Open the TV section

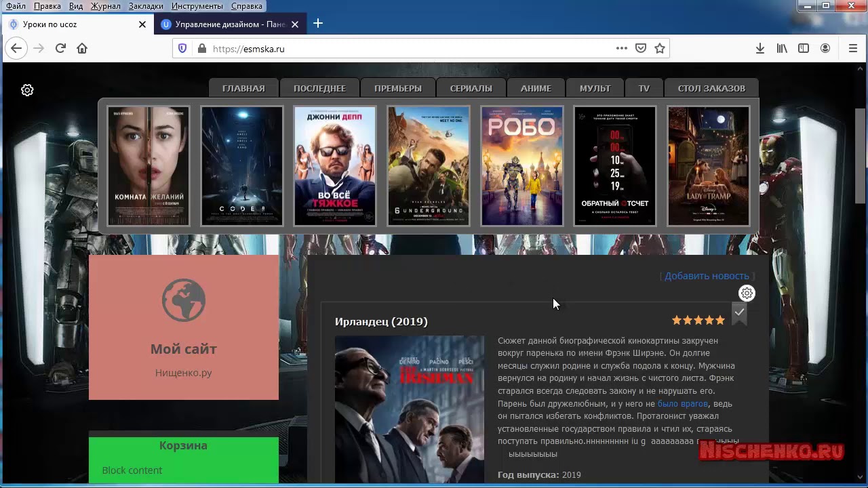[644, 88]
